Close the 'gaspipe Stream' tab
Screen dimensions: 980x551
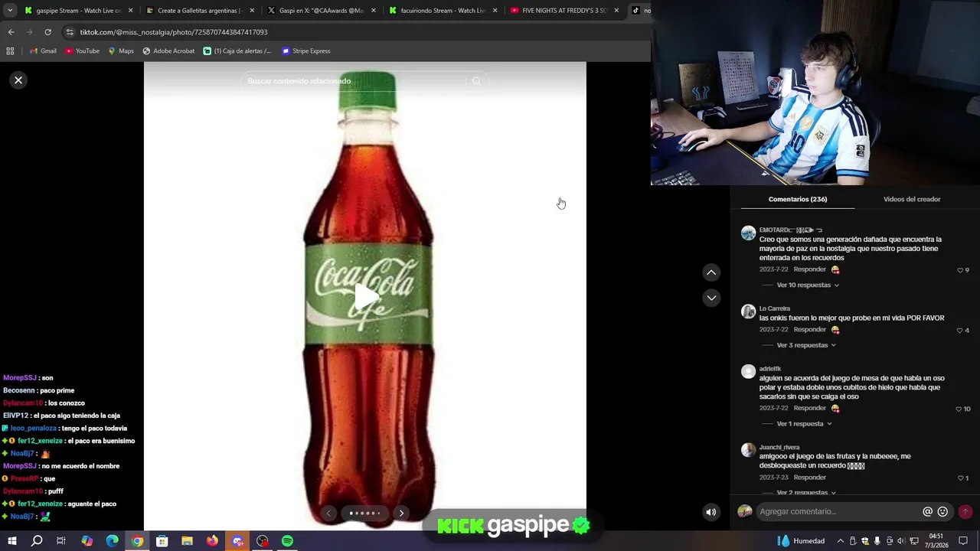tap(131, 11)
